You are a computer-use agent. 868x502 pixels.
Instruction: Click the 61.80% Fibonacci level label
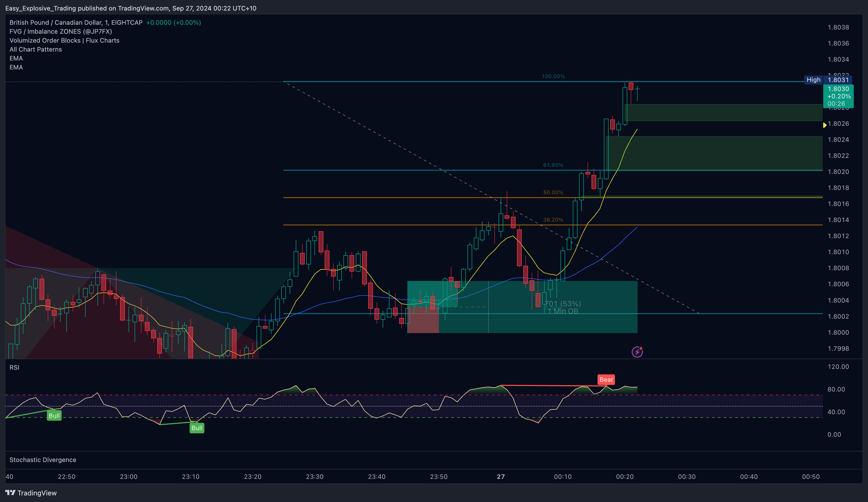553,165
